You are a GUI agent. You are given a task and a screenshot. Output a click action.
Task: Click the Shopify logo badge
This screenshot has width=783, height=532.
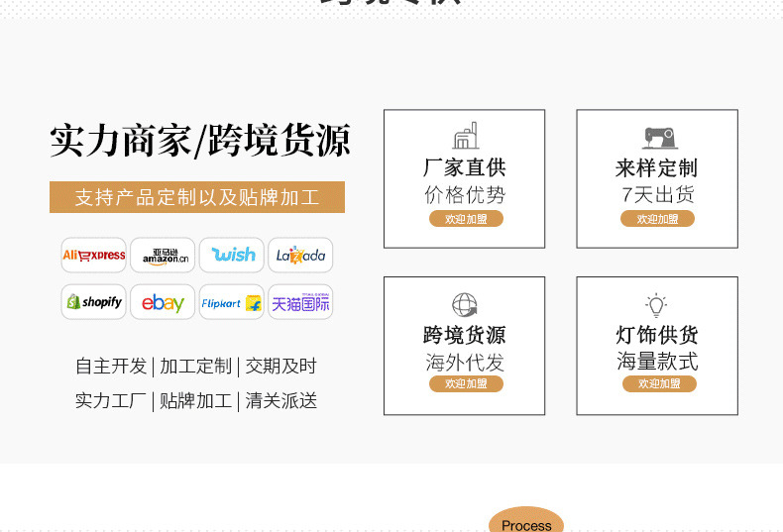(x=93, y=302)
